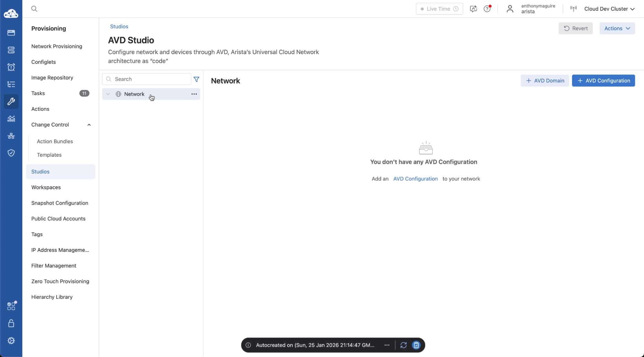Open the Actions dropdown
This screenshot has width=644, height=357.
point(617,28)
